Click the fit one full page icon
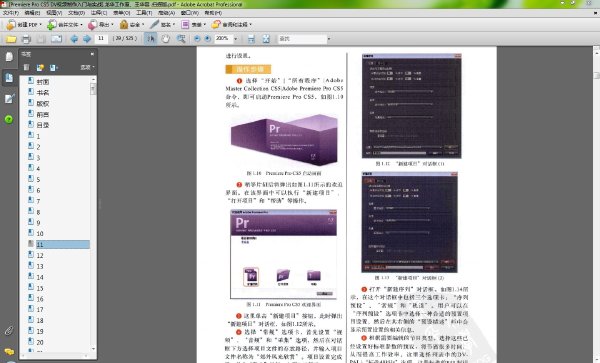The image size is (600, 363). click(x=266, y=39)
